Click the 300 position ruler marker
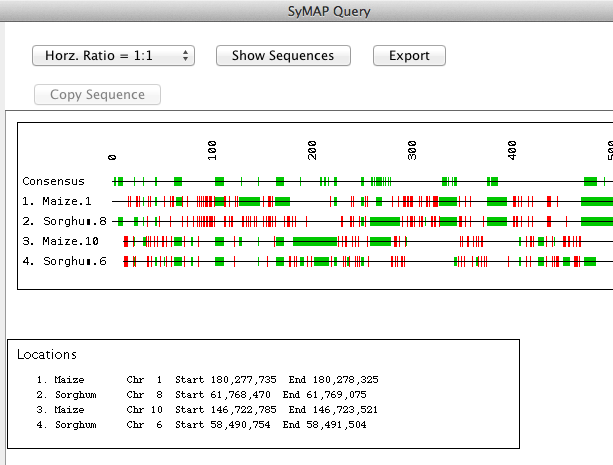This screenshot has width=613, height=465. click(x=412, y=151)
